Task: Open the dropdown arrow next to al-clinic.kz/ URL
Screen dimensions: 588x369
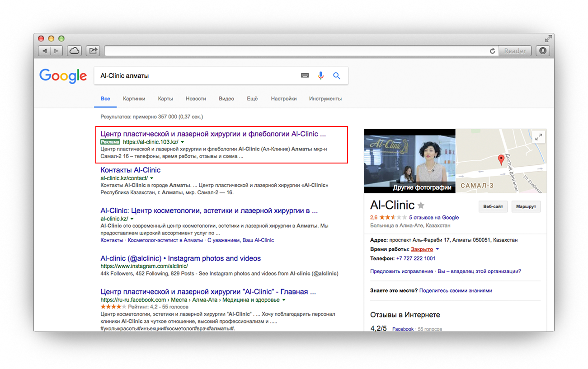Action: point(132,219)
